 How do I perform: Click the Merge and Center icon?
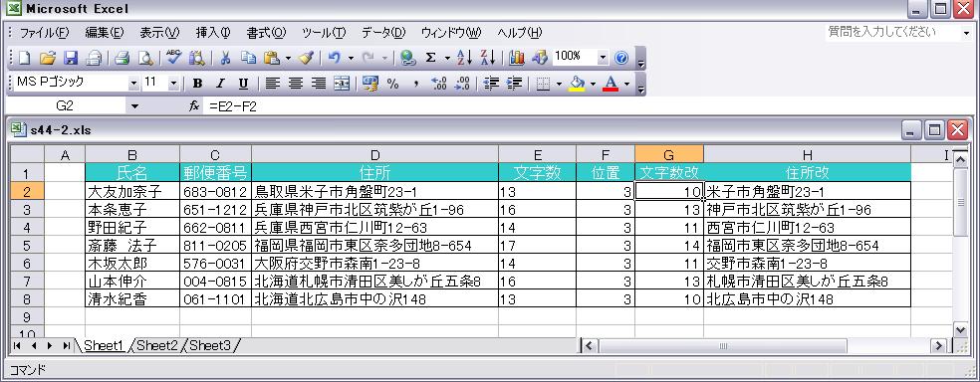pyautogui.click(x=342, y=83)
